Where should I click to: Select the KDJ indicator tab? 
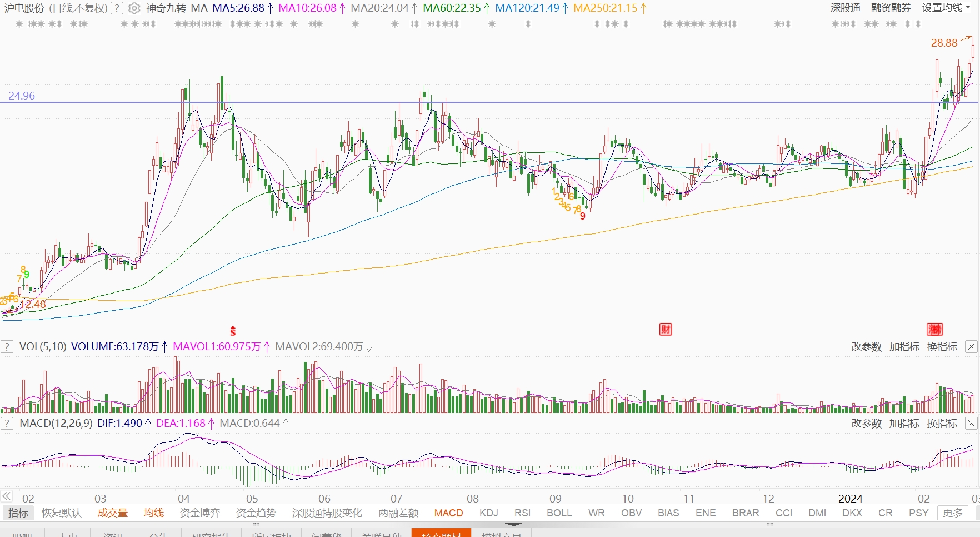(489, 513)
